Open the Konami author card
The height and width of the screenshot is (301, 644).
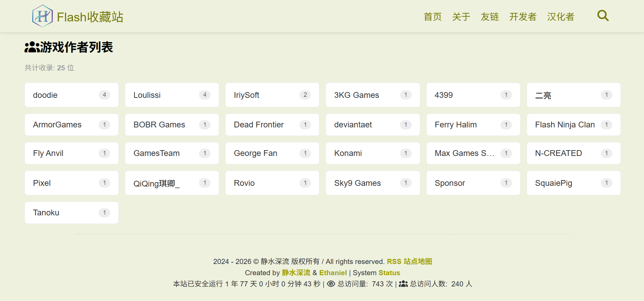pyautogui.click(x=373, y=153)
